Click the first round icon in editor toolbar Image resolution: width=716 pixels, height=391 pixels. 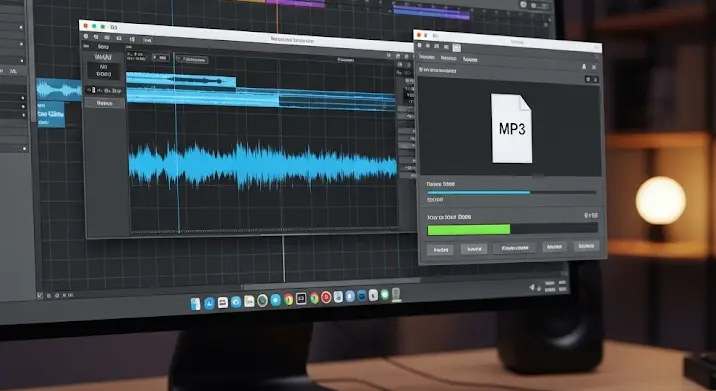pos(85,37)
